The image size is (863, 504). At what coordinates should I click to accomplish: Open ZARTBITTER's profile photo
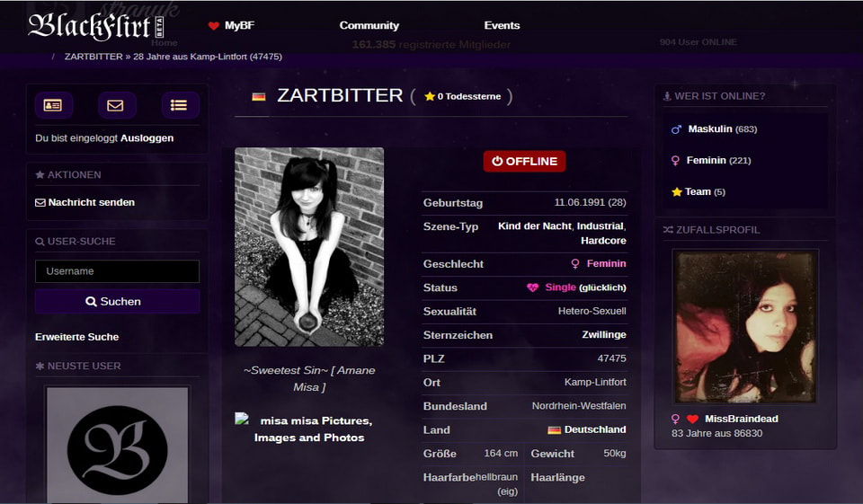point(309,247)
